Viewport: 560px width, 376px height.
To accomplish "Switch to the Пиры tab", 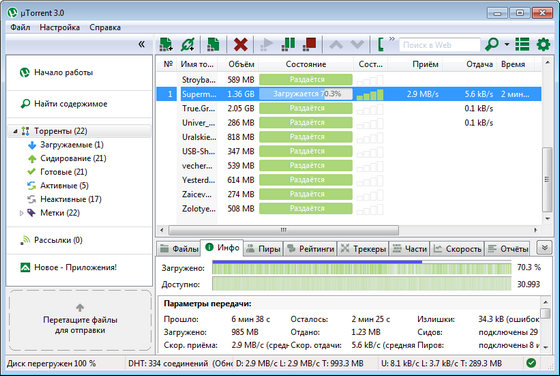I will [x=264, y=249].
